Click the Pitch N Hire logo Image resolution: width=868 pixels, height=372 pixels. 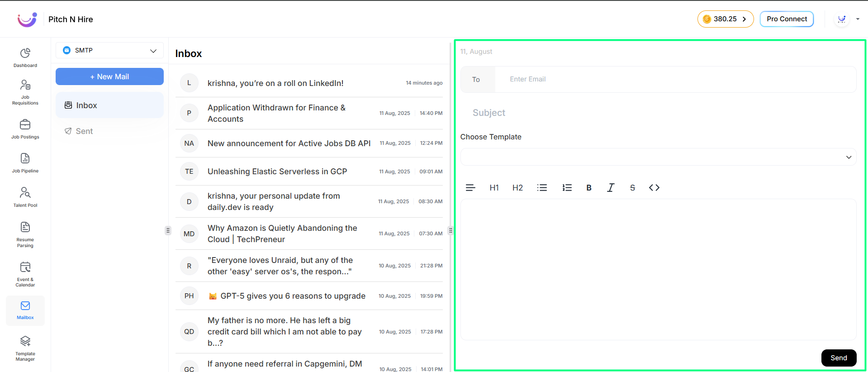click(x=27, y=19)
